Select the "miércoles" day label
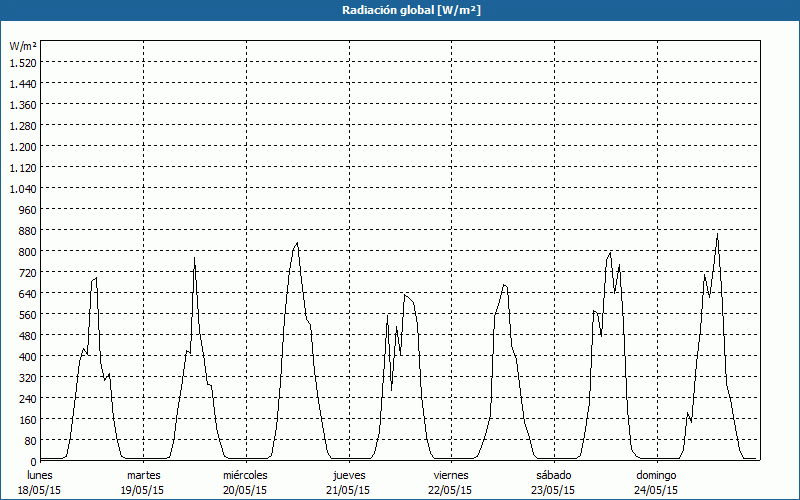 (245, 475)
